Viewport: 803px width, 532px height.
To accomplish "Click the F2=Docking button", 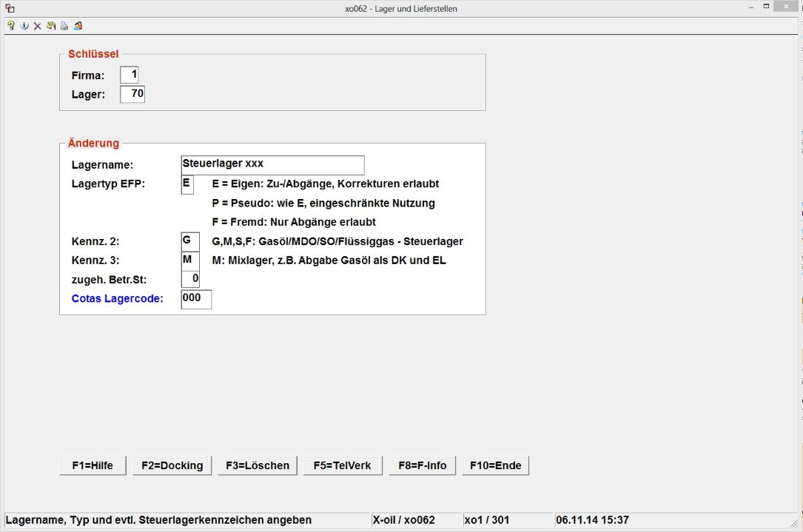I will tap(172, 465).
